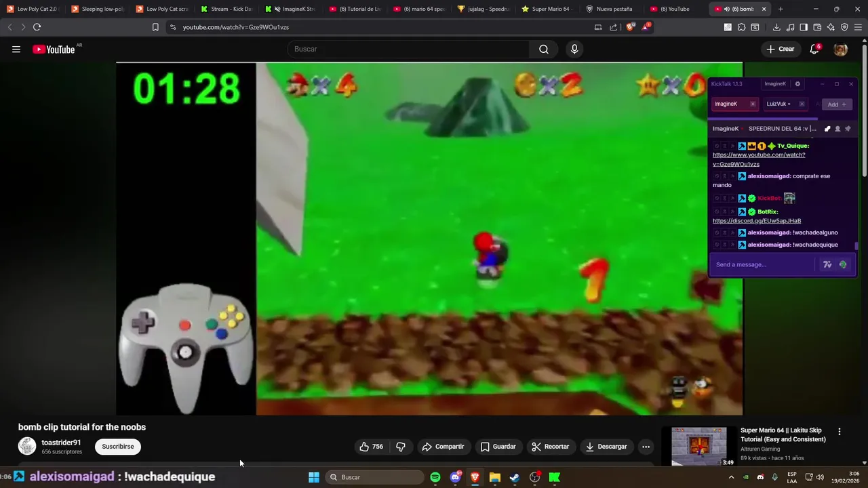Click the KickTalk Send a message field
868x488 pixels.
pyautogui.click(x=764, y=264)
